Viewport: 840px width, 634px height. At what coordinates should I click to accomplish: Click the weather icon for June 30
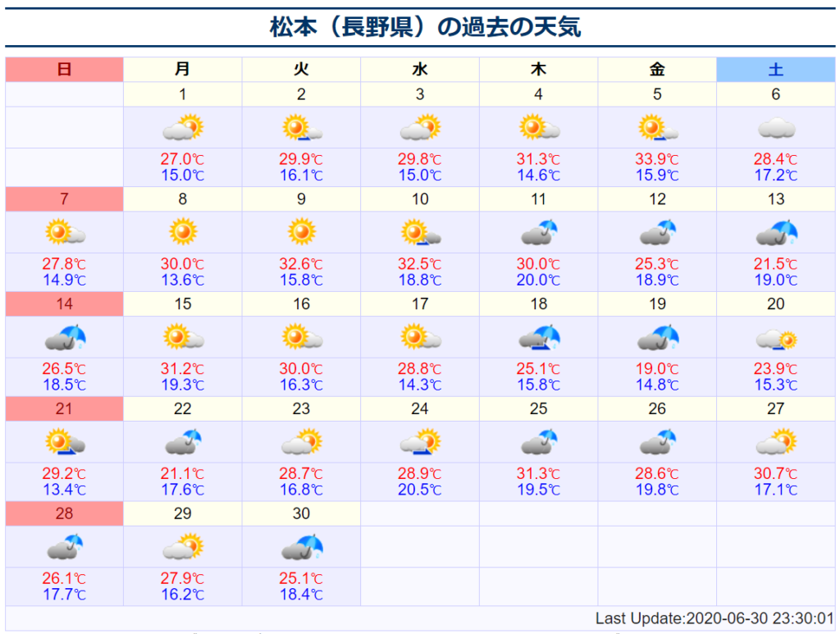[x=301, y=547]
